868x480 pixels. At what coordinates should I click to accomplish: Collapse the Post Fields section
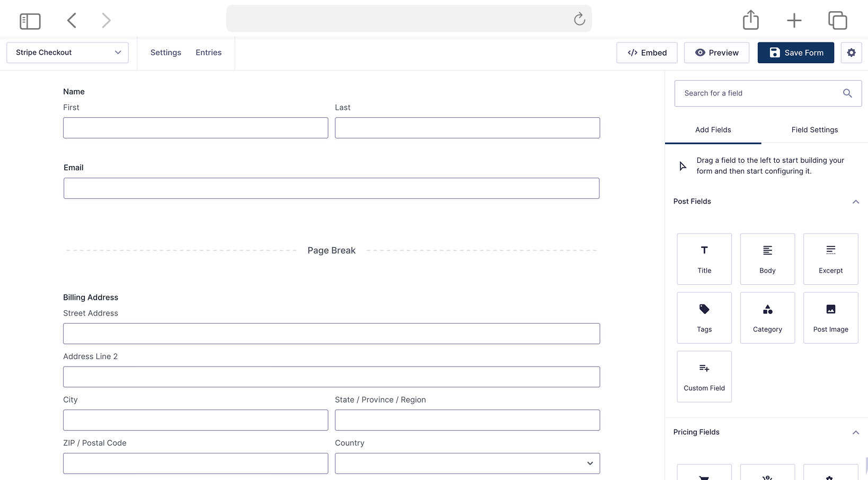[855, 202]
